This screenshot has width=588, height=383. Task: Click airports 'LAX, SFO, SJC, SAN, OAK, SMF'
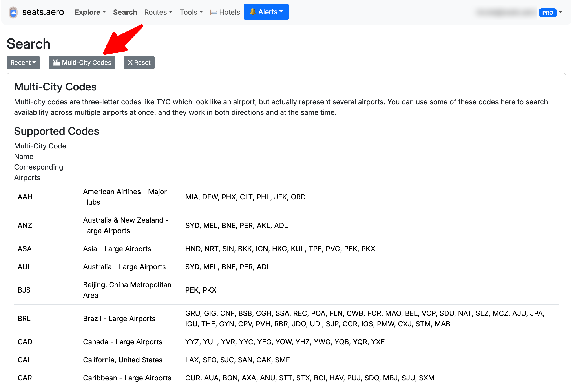237,360
